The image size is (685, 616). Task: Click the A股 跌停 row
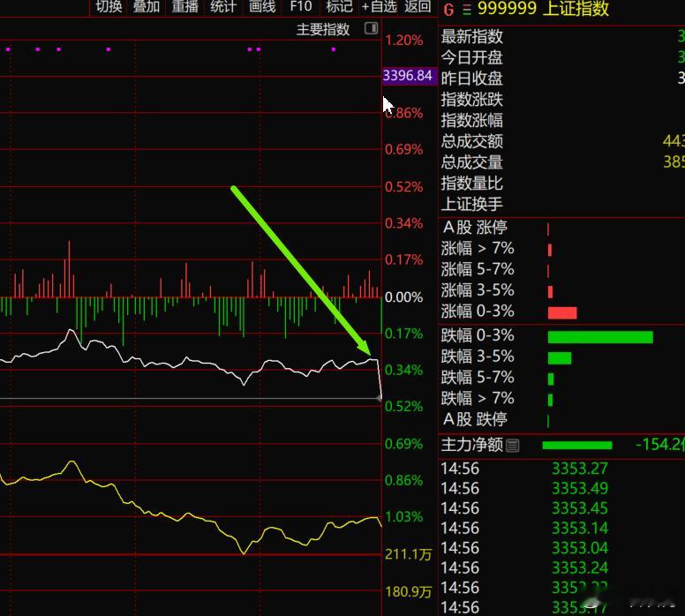point(561,419)
